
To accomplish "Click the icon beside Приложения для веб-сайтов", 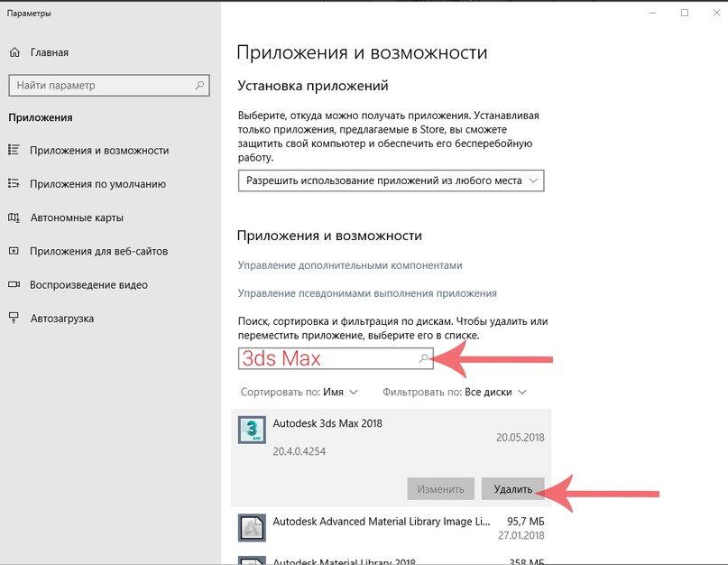I will tap(14, 251).
